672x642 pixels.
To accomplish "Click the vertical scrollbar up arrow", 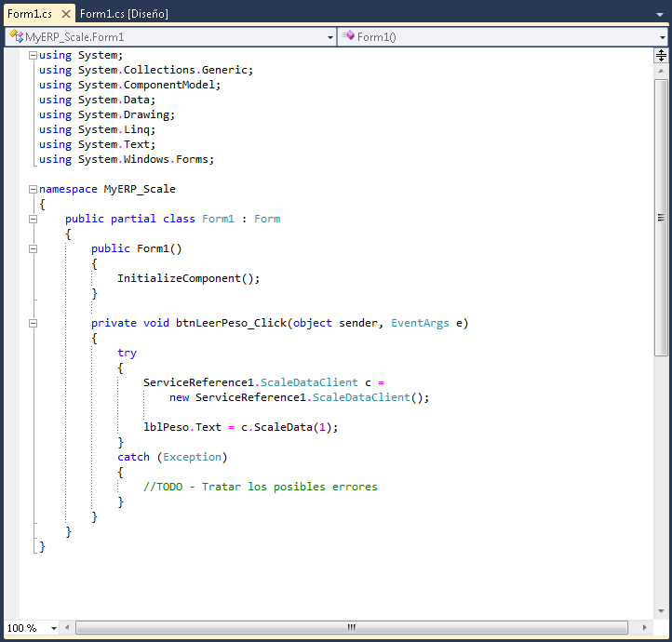I will 661,71.
